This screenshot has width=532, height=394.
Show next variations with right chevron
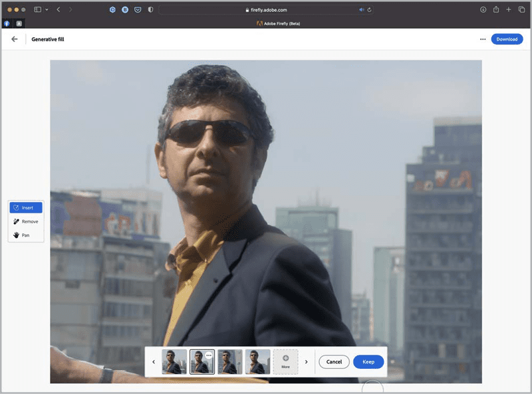click(x=306, y=362)
